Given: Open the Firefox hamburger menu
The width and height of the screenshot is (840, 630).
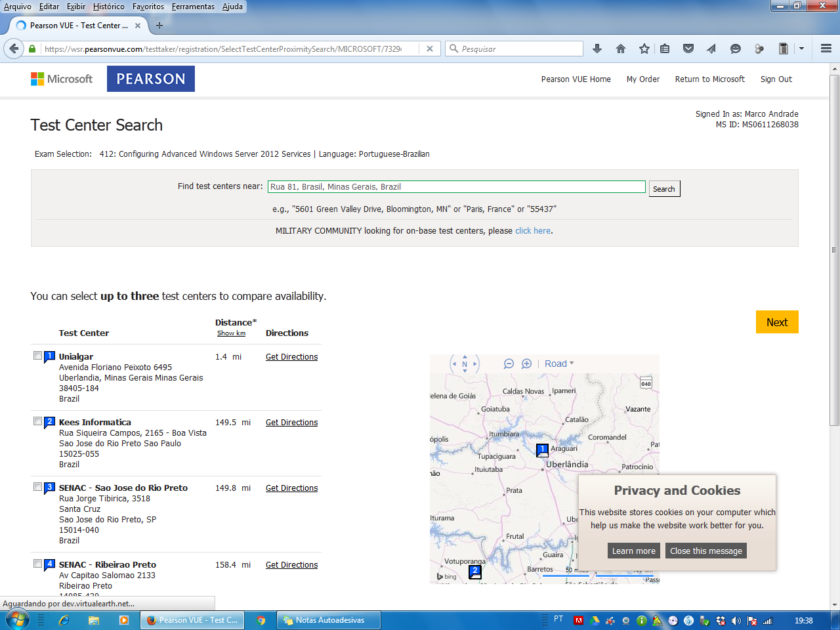Looking at the screenshot, I should 826,49.
